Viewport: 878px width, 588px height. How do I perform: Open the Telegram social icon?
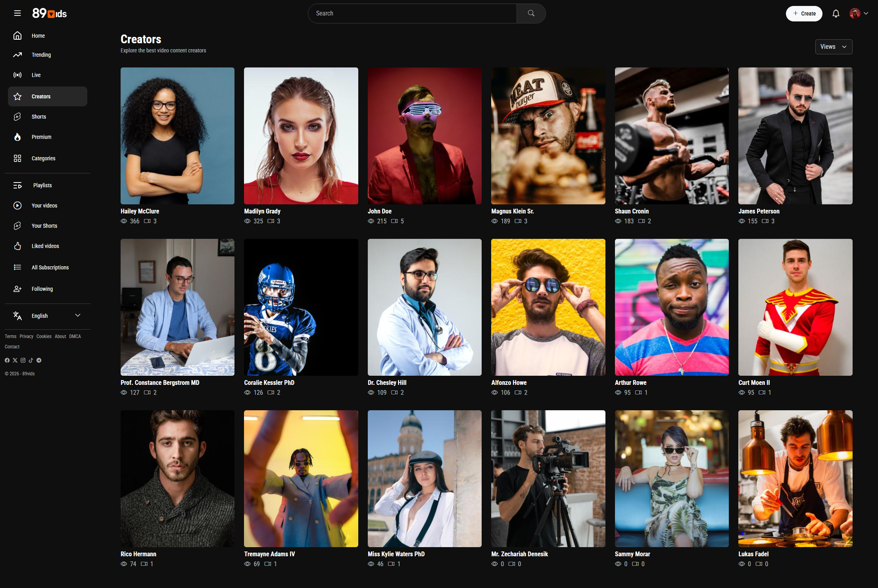39,360
